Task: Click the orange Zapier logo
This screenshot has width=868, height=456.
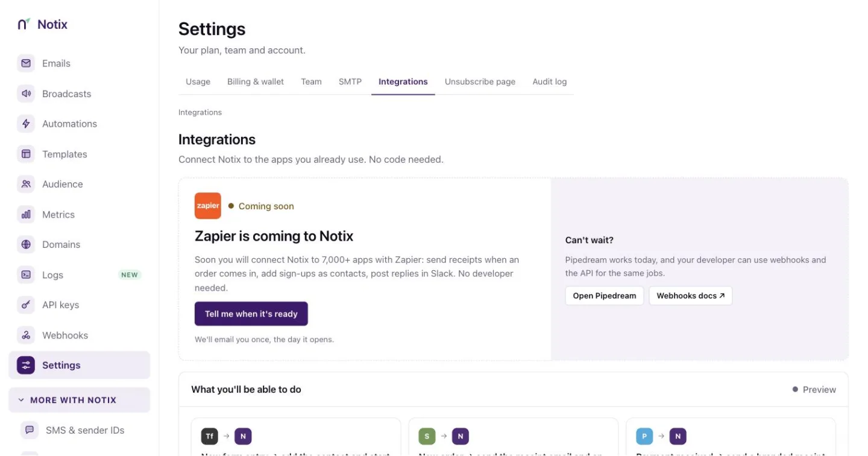Action: (x=208, y=206)
